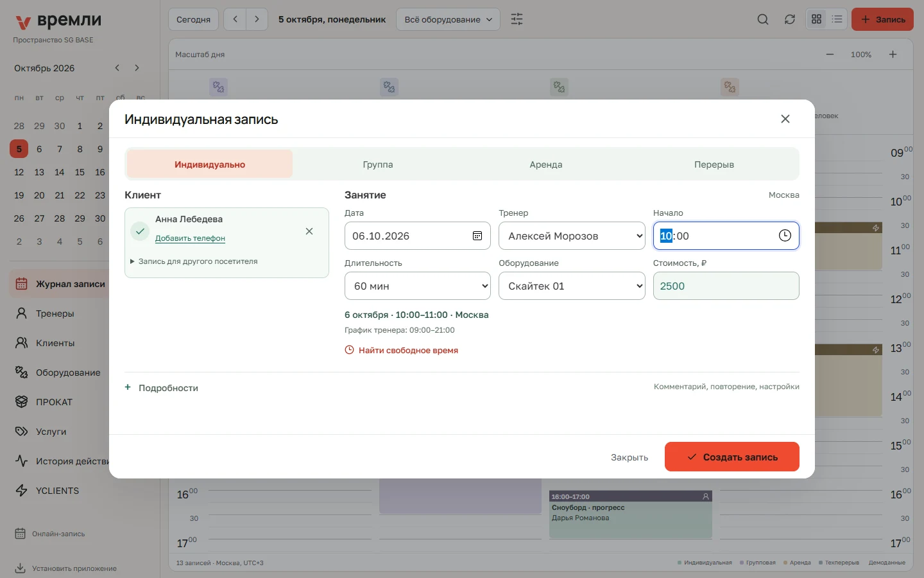Open Всё оборудование filter dropdown
The width and height of the screenshot is (924, 578).
(x=449, y=19)
